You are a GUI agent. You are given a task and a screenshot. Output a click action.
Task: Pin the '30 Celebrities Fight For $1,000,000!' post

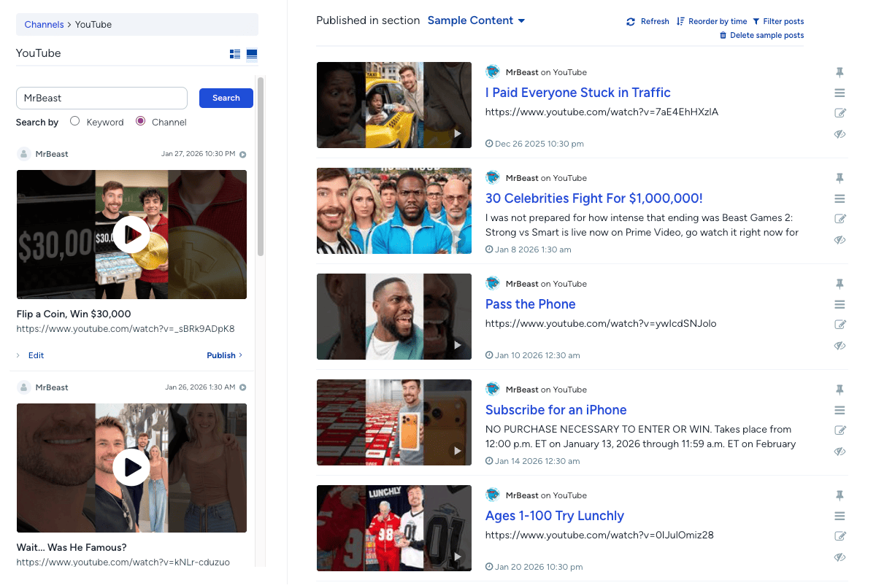839,178
